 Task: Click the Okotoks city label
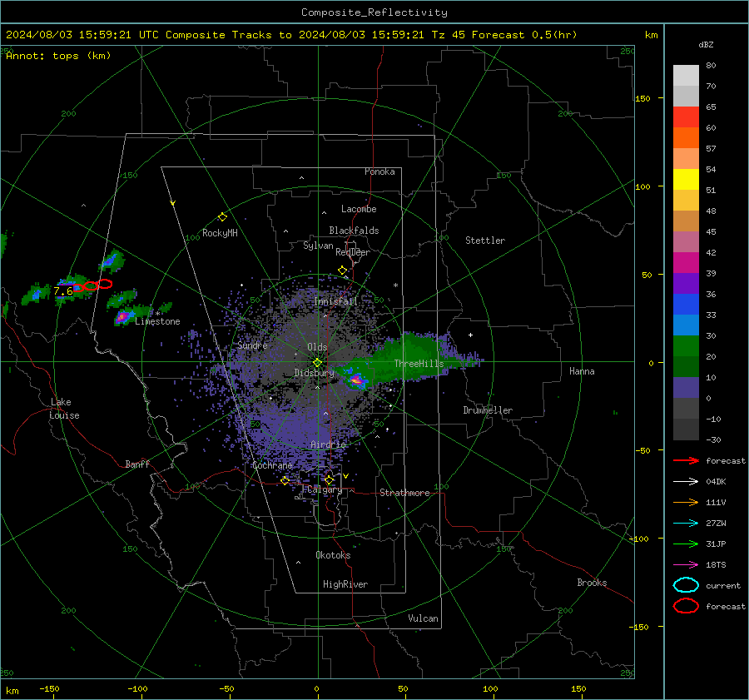[x=333, y=555]
